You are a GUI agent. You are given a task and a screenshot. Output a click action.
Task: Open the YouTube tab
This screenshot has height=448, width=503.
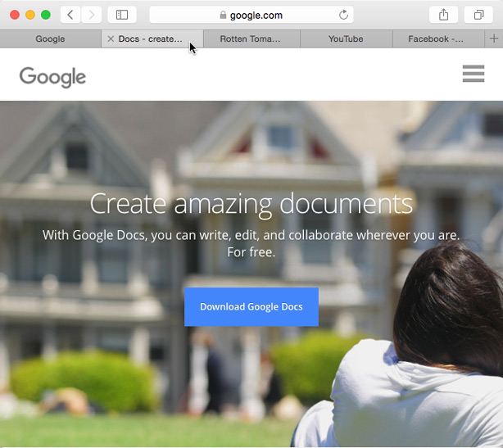[x=346, y=38]
